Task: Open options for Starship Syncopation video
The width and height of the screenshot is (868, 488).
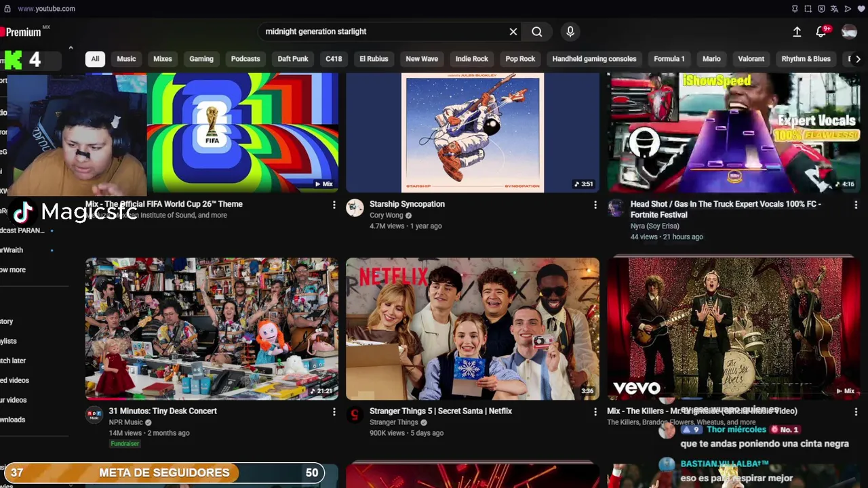Action: coord(595,205)
